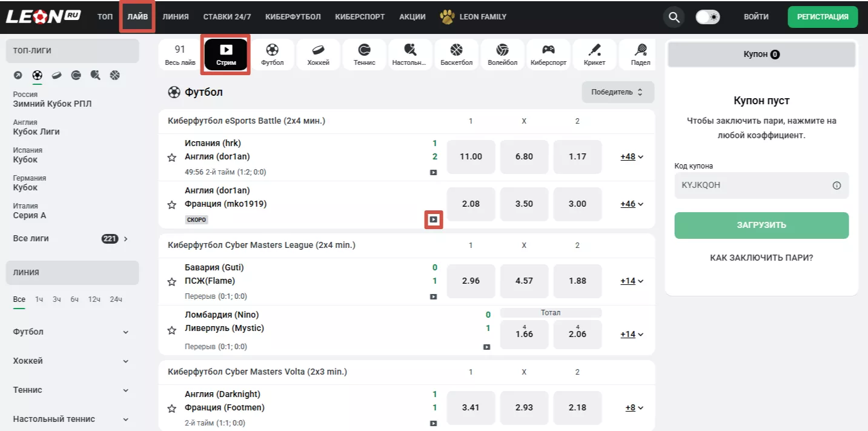This screenshot has width=868, height=431.
Task: Open the ЛАЙВ tab in header
Action: (x=137, y=17)
